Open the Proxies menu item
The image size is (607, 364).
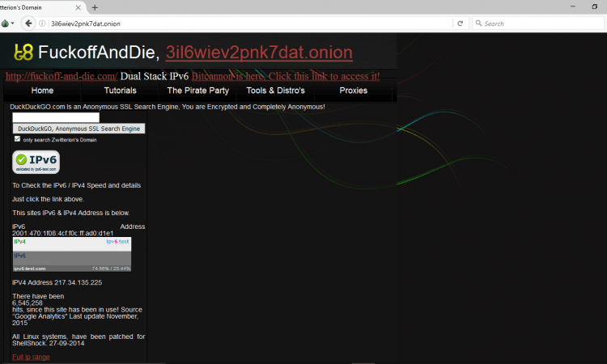353,91
